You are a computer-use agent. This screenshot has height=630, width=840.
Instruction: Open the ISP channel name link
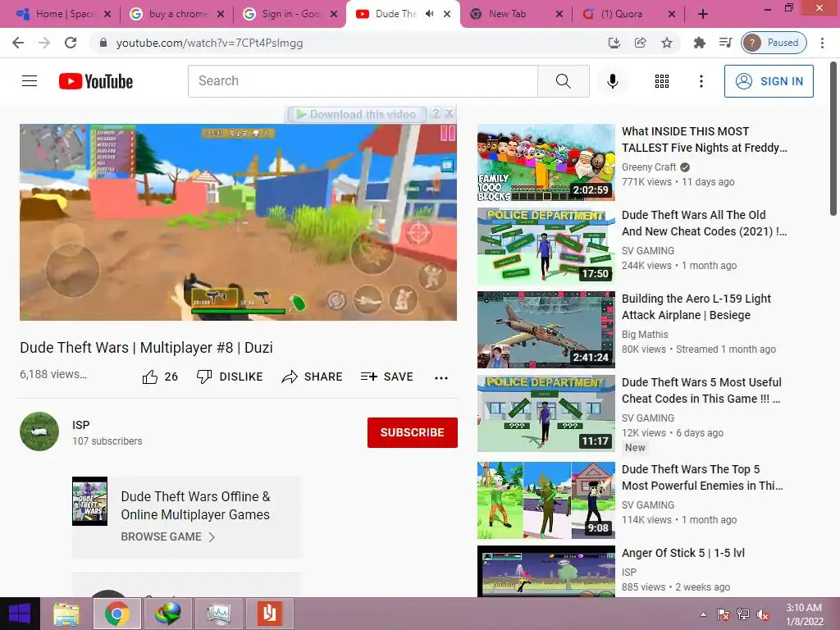pyautogui.click(x=81, y=425)
